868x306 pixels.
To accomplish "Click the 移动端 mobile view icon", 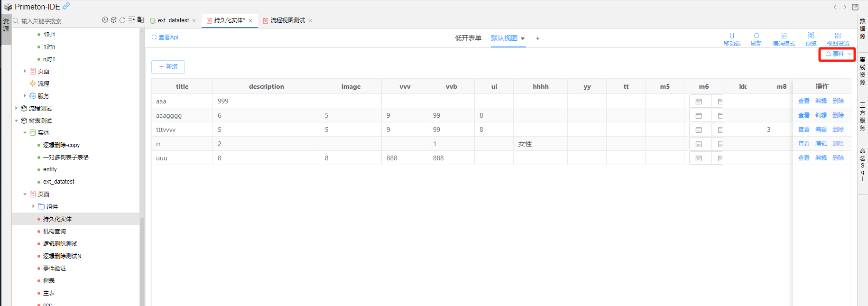I will pyautogui.click(x=731, y=39).
